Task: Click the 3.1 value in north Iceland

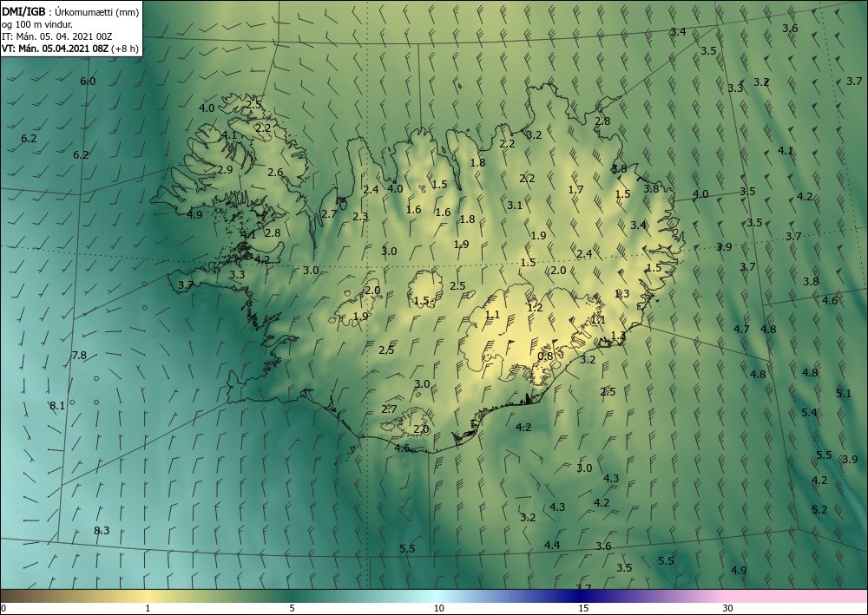Action: [514, 206]
